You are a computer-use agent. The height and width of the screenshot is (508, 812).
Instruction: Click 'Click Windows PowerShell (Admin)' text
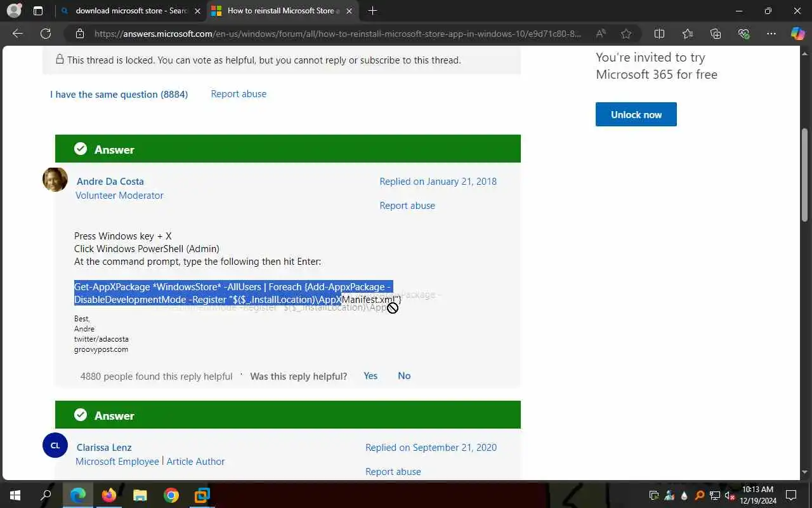tap(147, 248)
